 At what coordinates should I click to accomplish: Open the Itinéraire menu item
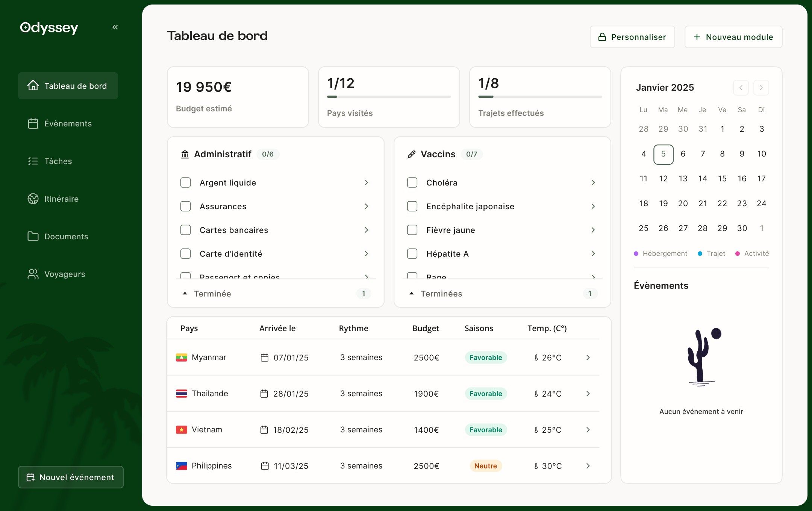click(61, 199)
